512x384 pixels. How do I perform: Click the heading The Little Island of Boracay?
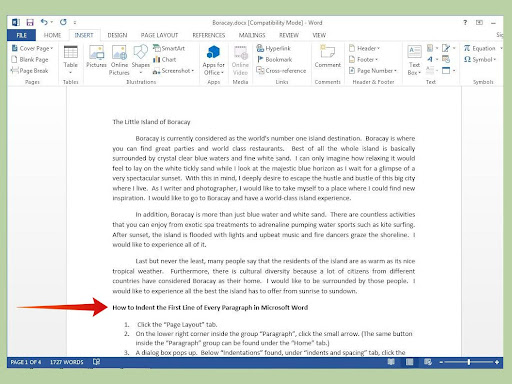pos(151,122)
